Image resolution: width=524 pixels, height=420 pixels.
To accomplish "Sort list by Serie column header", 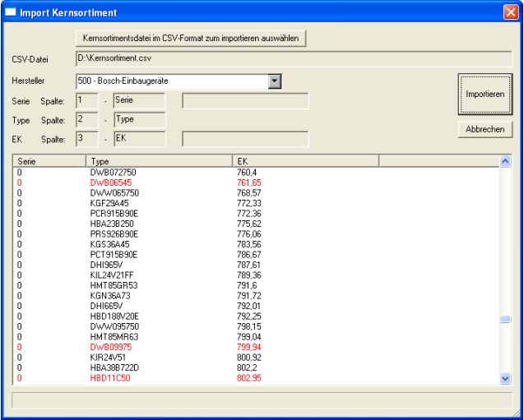I will click(x=48, y=162).
